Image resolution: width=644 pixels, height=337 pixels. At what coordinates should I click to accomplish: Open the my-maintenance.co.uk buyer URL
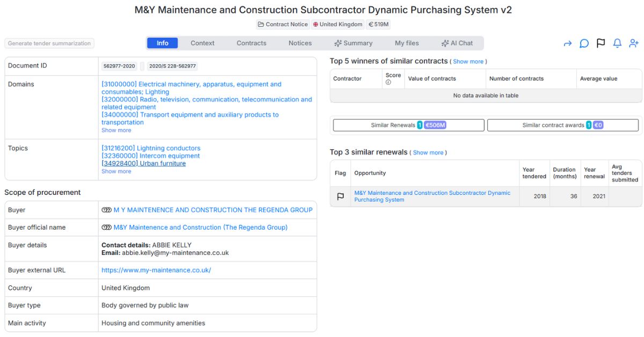click(156, 270)
